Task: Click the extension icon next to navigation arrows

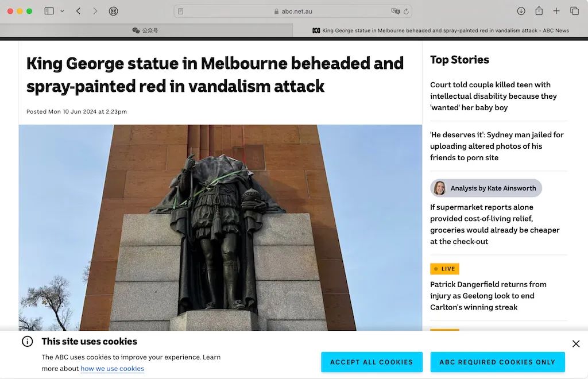Action: (x=113, y=11)
